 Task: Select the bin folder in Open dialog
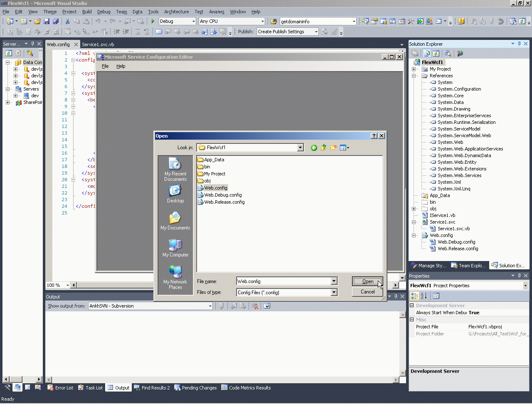pyautogui.click(x=204, y=167)
